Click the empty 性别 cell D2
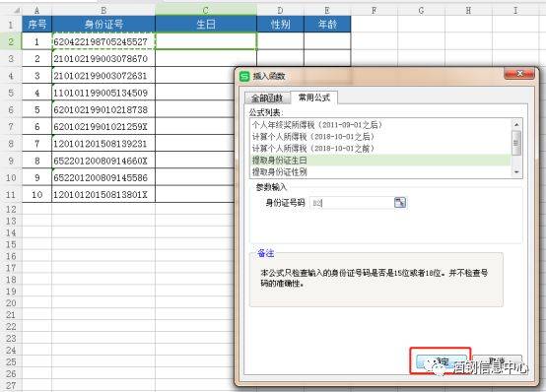 (280, 41)
